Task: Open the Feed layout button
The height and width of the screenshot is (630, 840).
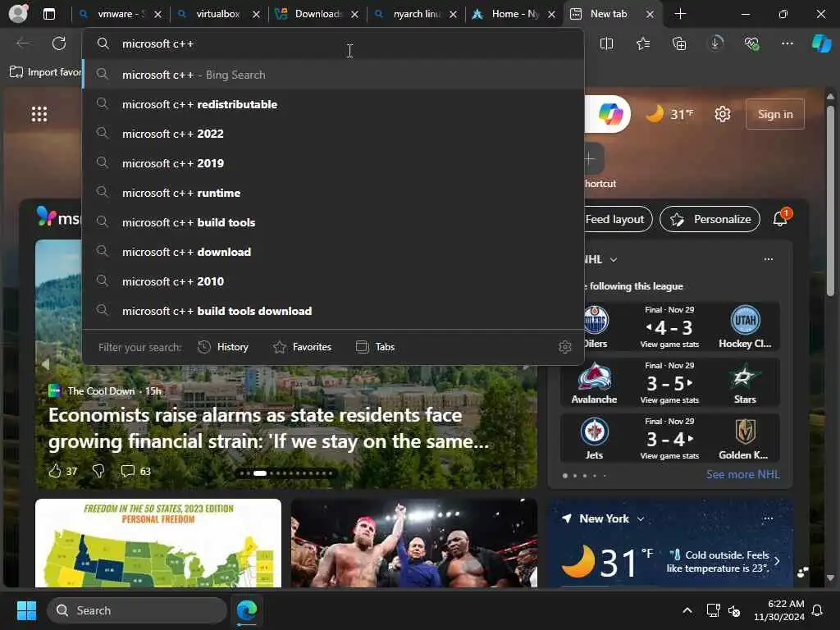Action: (615, 219)
